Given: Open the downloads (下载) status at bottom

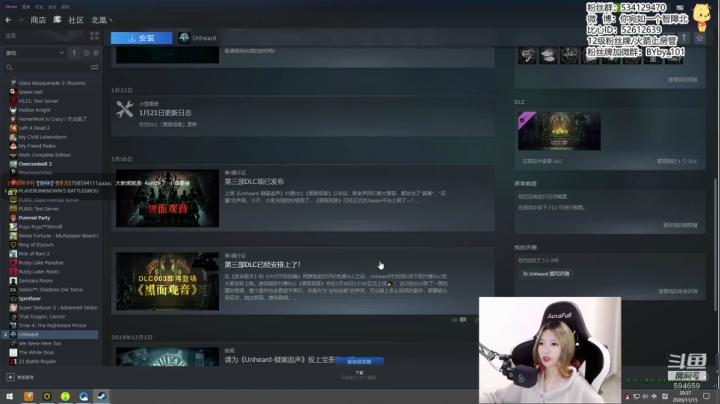Looking at the screenshot, I should pos(359,375).
